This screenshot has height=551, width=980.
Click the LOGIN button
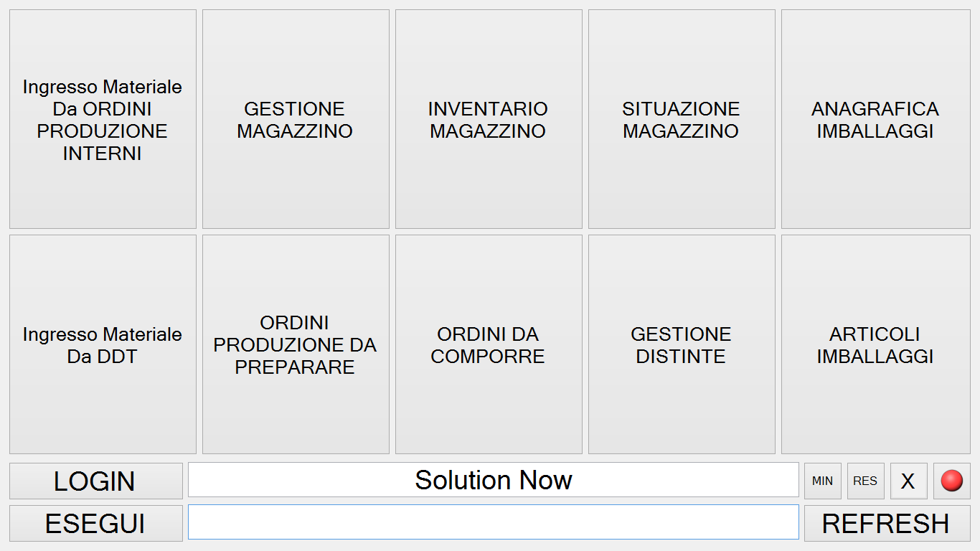click(x=96, y=481)
